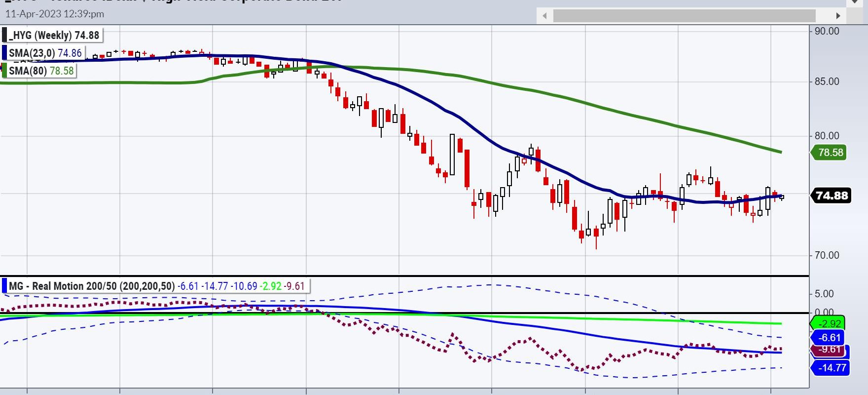The image size is (868, 395).
Task: Click the blue -14.77 indicator tag
Action: tap(831, 368)
